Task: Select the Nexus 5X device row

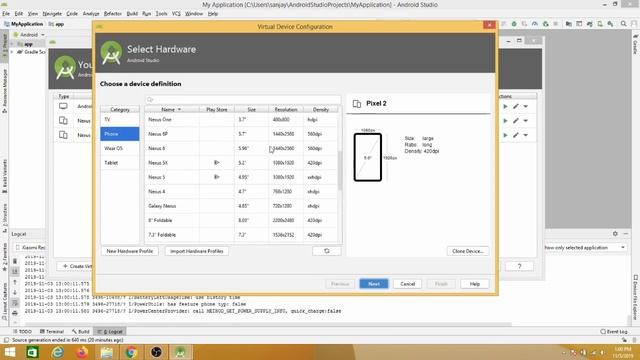Action: tap(241, 162)
